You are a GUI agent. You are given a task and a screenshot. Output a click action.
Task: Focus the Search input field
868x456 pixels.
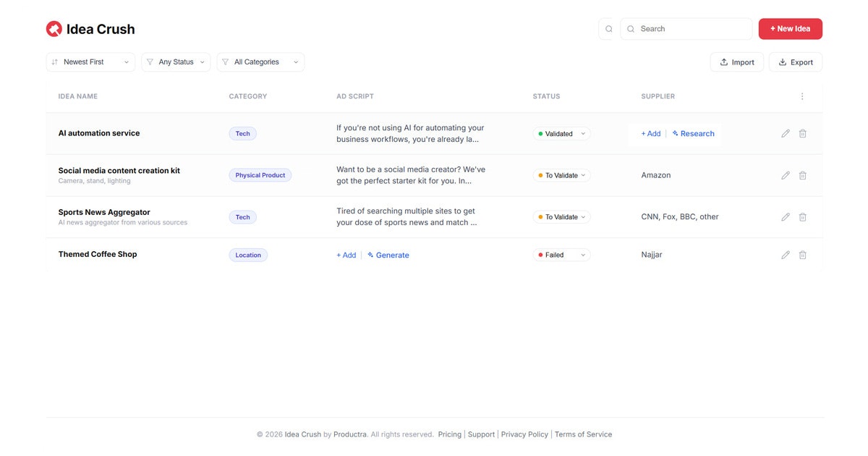point(686,29)
